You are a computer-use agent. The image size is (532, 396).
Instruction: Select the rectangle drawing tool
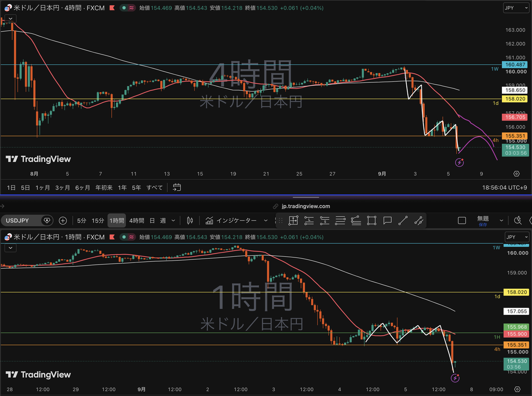pyautogui.click(x=371, y=220)
